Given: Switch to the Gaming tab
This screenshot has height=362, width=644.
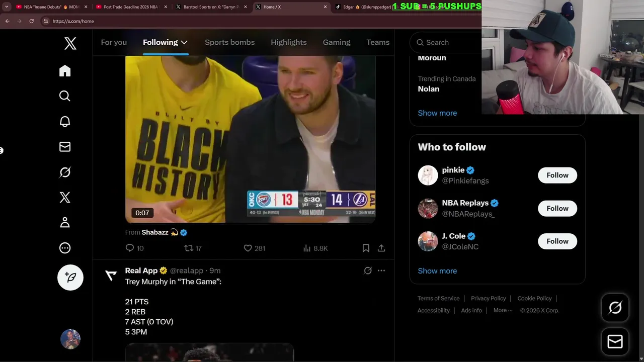Looking at the screenshot, I should (x=336, y=42).
